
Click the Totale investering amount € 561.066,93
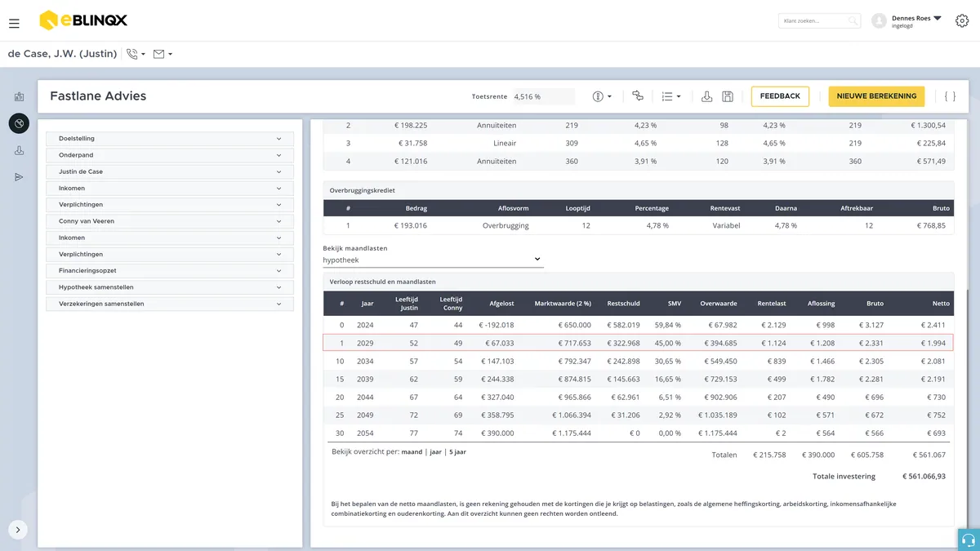click(x=924, y=476)
